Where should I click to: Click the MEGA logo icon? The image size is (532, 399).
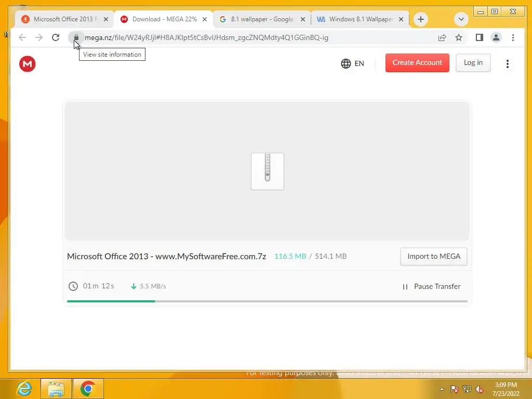27,64
